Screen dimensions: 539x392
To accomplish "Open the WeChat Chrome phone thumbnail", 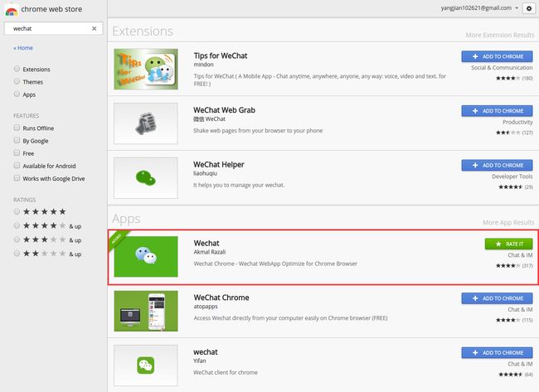I will click(x=146, y=311).
